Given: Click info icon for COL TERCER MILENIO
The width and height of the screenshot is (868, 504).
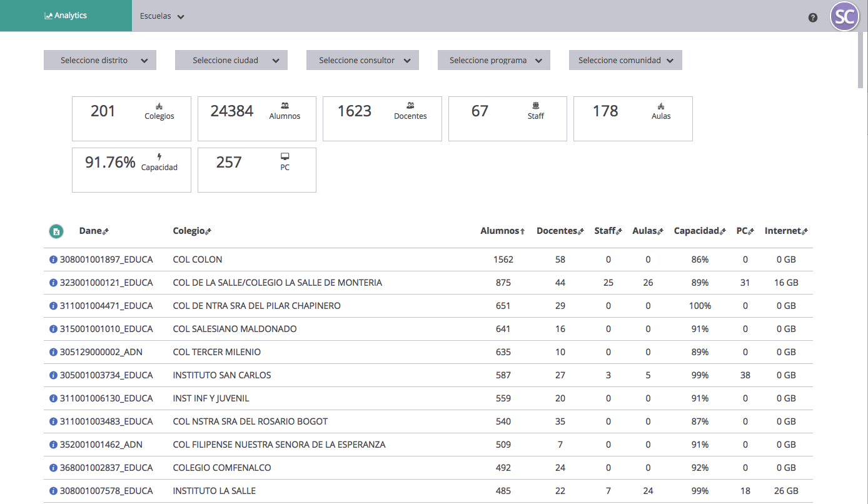Looking at the screenshot, I should pyautogui.click(x=53, y=352).
